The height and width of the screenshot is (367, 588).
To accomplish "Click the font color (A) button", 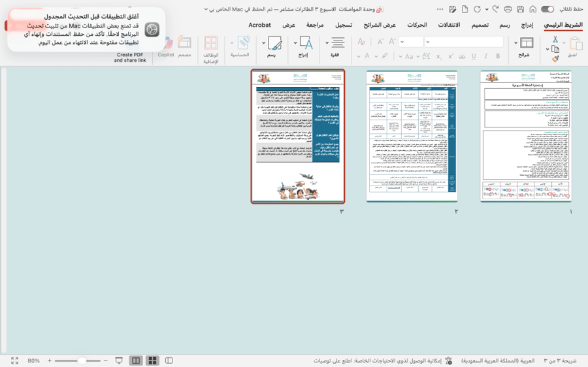I will pos(367,56).
